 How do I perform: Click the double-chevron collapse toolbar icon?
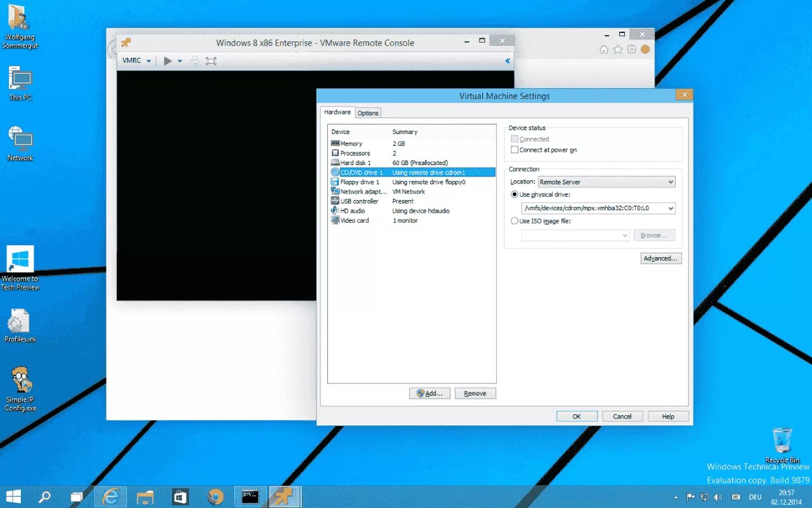tap(507, 61)
